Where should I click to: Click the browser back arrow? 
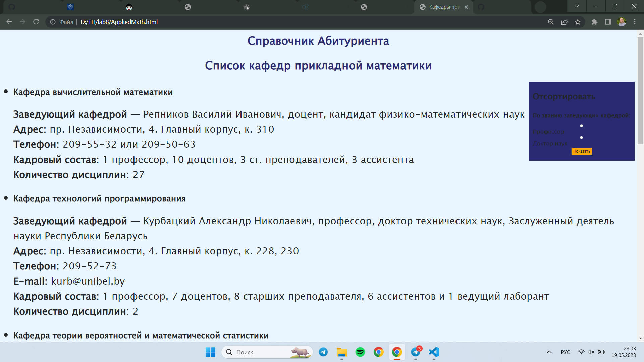click(x=9, y=22)
